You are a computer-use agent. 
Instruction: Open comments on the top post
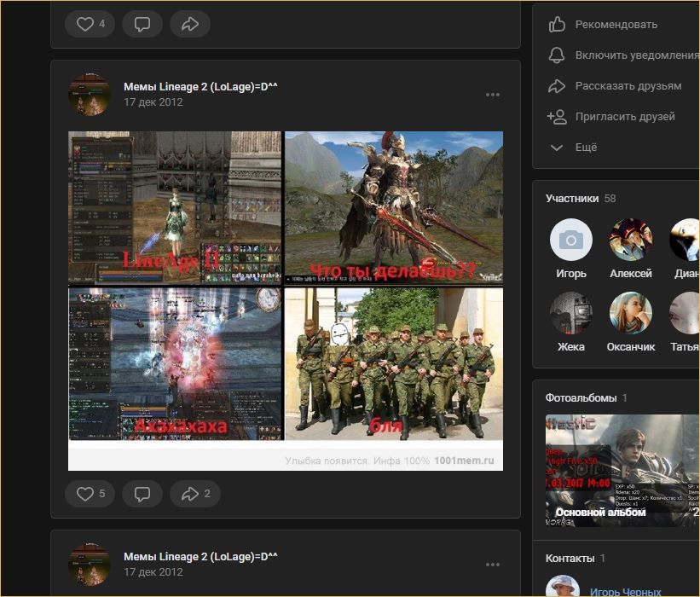(x=142, y=24)
